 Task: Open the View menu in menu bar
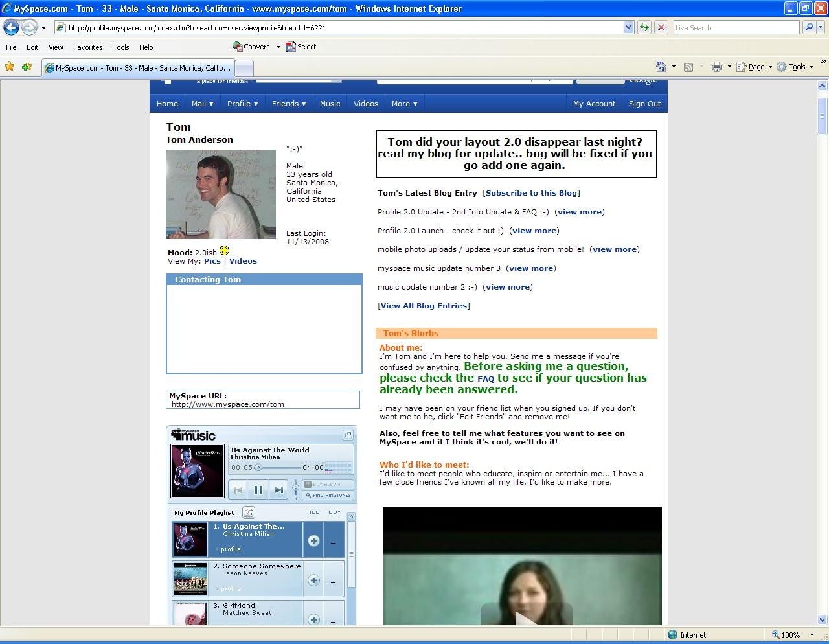click(56, 47)
